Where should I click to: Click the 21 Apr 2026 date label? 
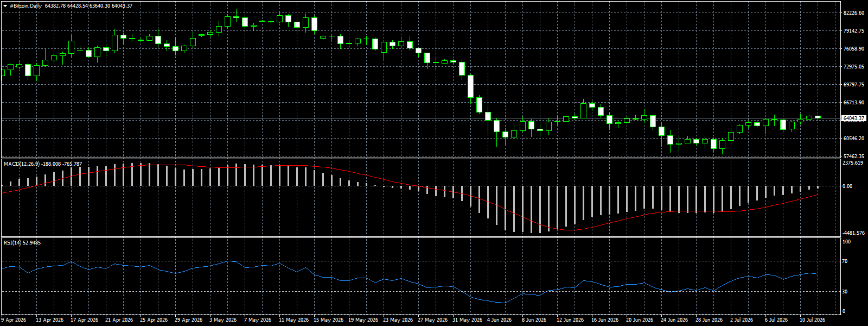tap(119, 320)
